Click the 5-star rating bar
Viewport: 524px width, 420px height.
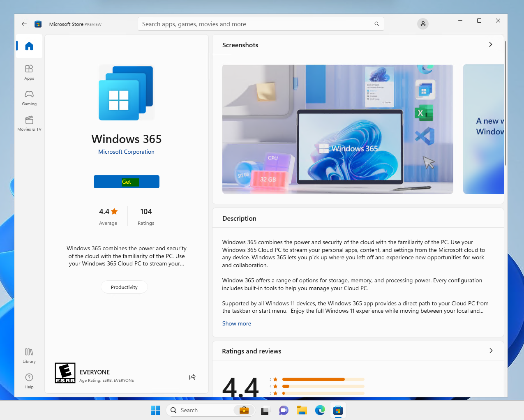(x=323, y=379)
